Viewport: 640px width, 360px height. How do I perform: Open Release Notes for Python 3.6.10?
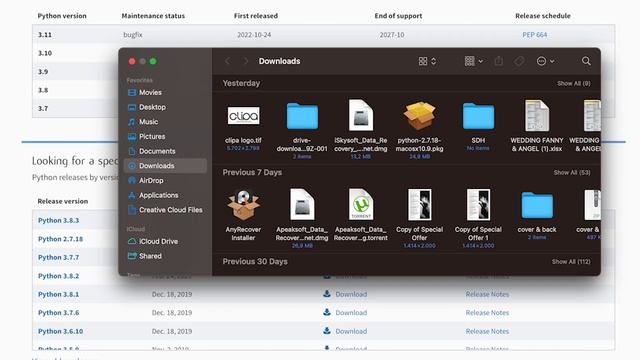(x=487, y=331)
